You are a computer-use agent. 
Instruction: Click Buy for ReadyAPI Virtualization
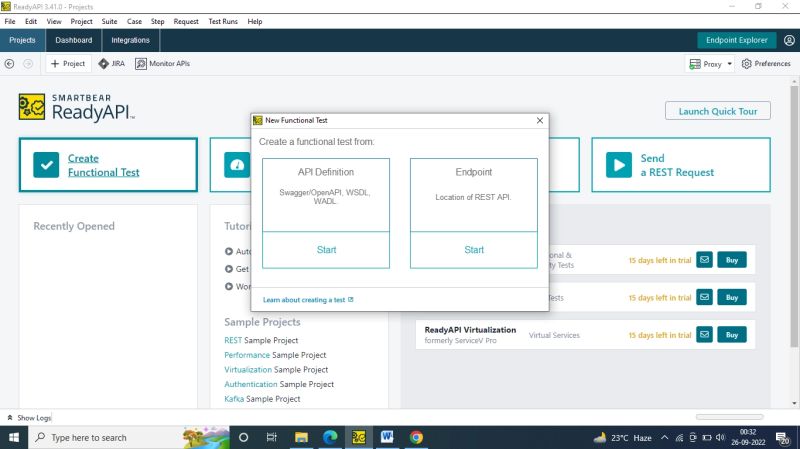[732, 335]
